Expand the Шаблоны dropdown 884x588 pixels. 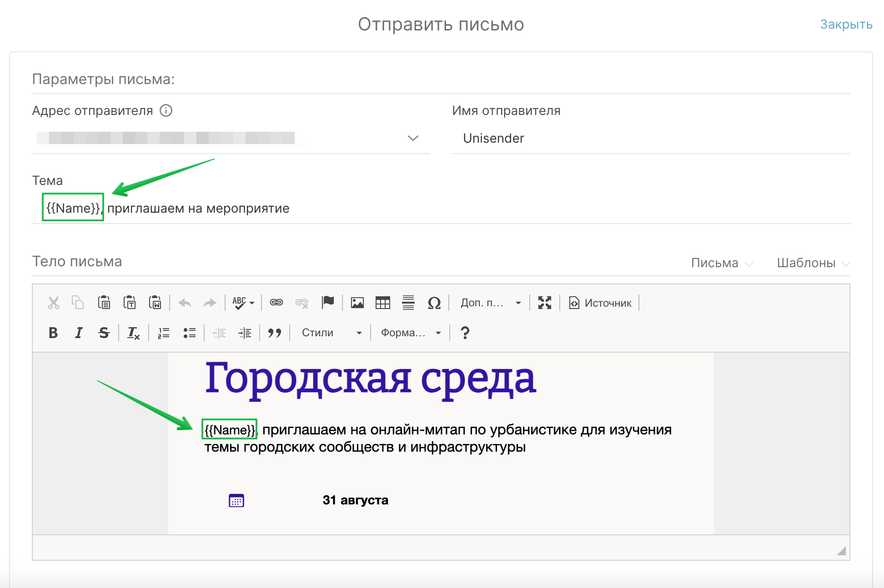coord(813,263)
